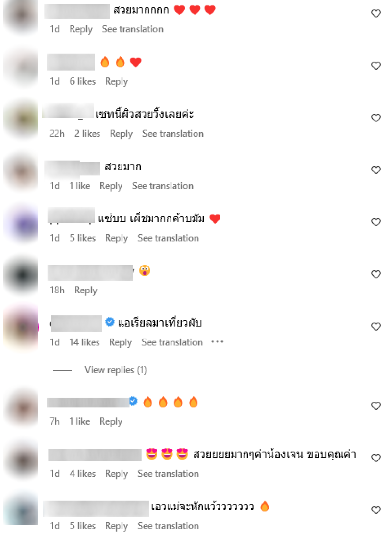392x533 pixels.
Task: See translation of the first comment
Action: [x=133, y=29]
